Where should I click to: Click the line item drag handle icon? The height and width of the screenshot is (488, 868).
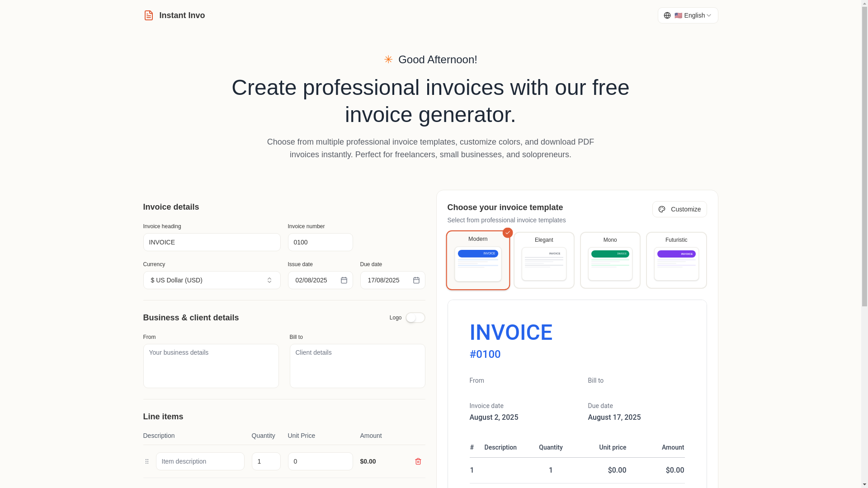click(x=147, y=461)
